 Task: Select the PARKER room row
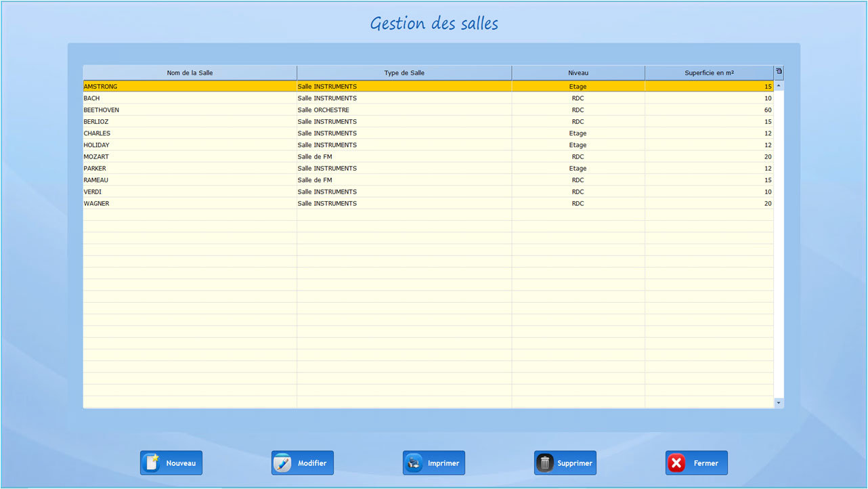point(428,168)
